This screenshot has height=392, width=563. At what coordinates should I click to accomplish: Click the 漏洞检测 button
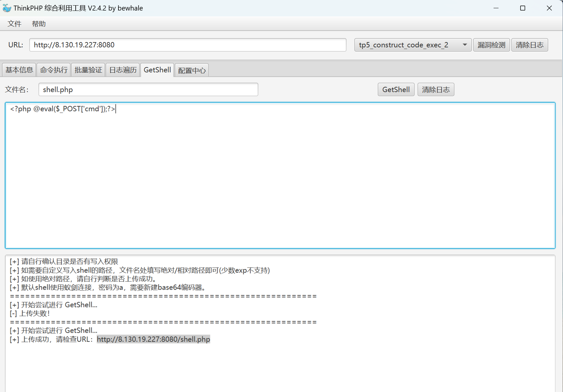[x=491, y=45]
